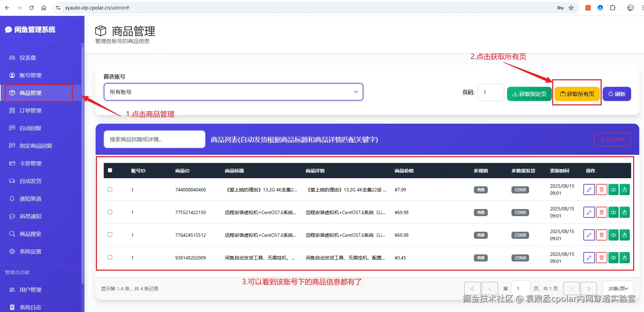Check the row for product 776424515512
This screenshot has width=644, height=312.
pyautogui.click(x=110, y=235)
